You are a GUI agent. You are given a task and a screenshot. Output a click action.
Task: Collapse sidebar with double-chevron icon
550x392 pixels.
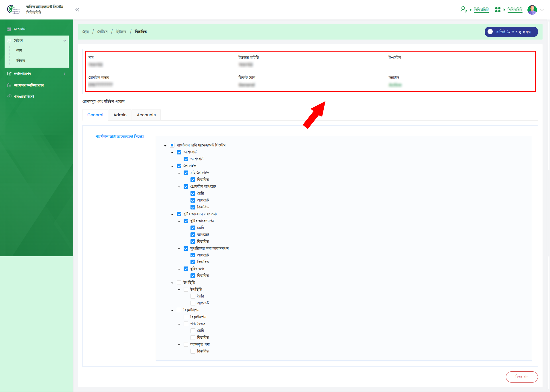(77, 10)
